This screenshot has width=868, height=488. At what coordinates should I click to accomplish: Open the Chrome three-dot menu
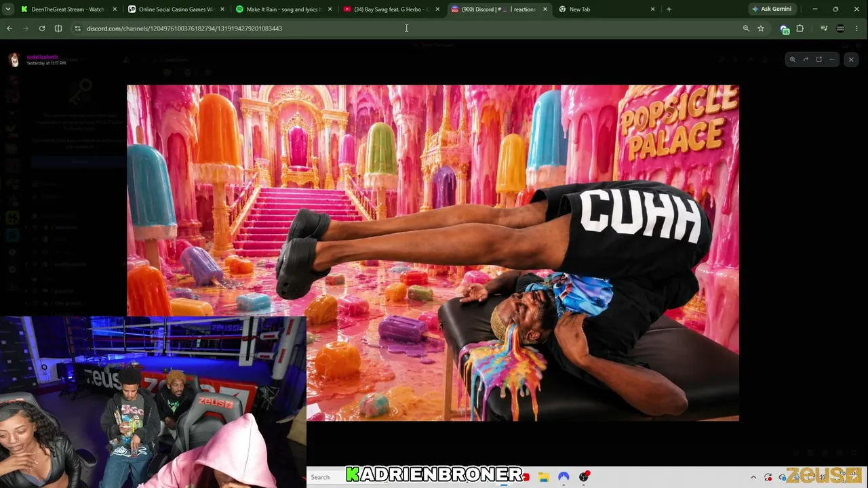[x=857, y=28]
